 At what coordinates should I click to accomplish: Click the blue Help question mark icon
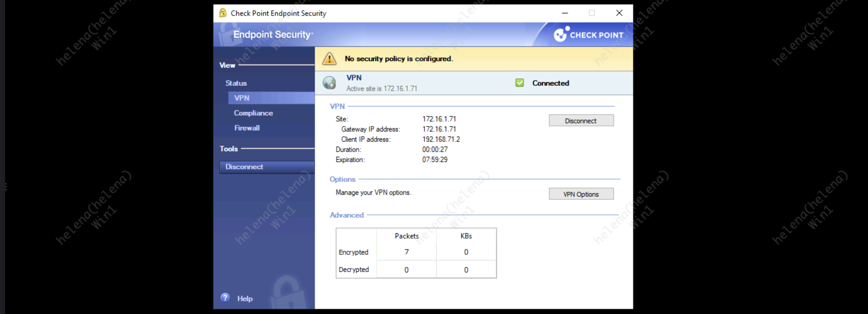pyautogui.click(x=225, y=298)
